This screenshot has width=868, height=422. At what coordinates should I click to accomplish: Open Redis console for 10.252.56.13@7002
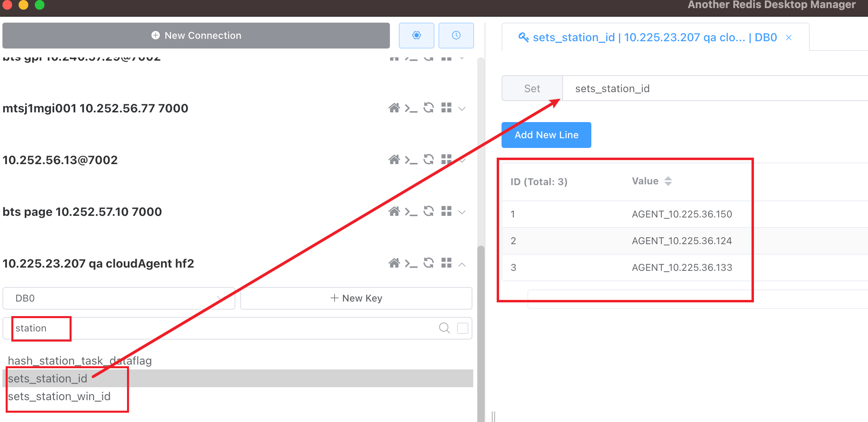coord(411,160)
